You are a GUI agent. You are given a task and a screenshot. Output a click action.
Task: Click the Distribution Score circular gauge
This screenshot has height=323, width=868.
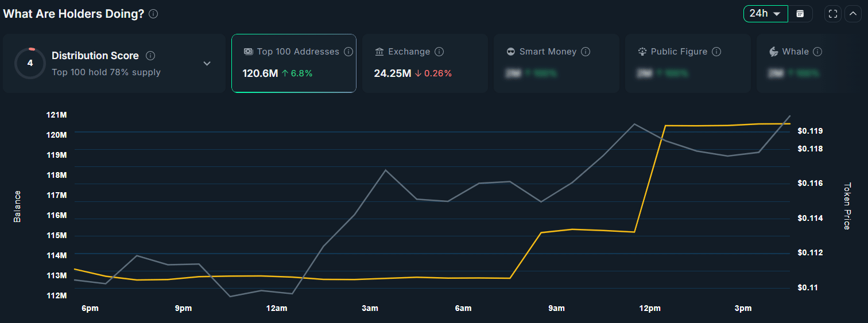[x=30, y=63]
